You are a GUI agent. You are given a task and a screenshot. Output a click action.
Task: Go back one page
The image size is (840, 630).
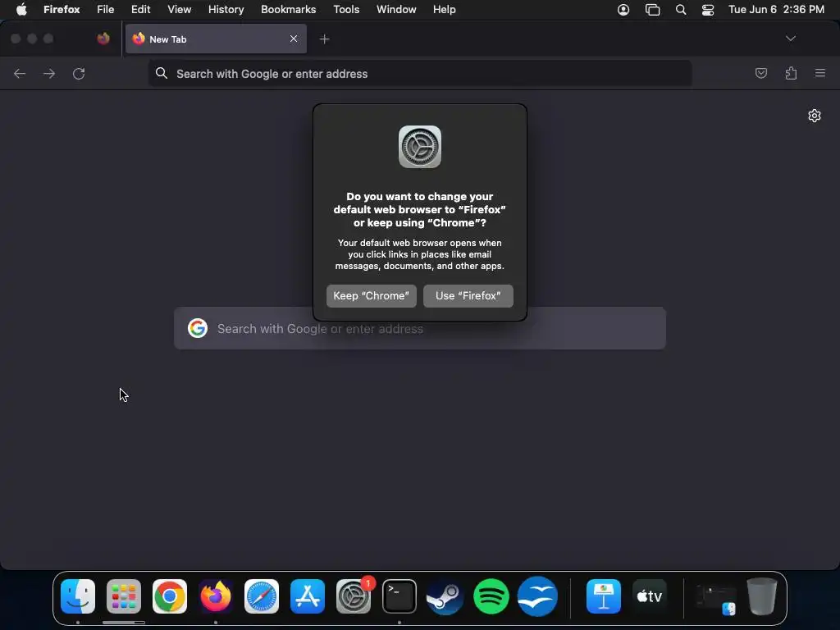click(x=20, y=73)
